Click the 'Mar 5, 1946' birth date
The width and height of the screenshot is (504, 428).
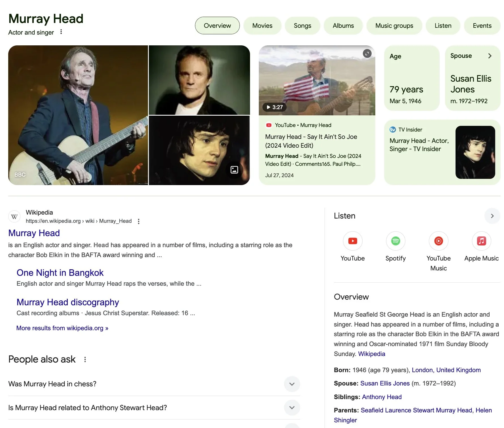coord(405,101)
